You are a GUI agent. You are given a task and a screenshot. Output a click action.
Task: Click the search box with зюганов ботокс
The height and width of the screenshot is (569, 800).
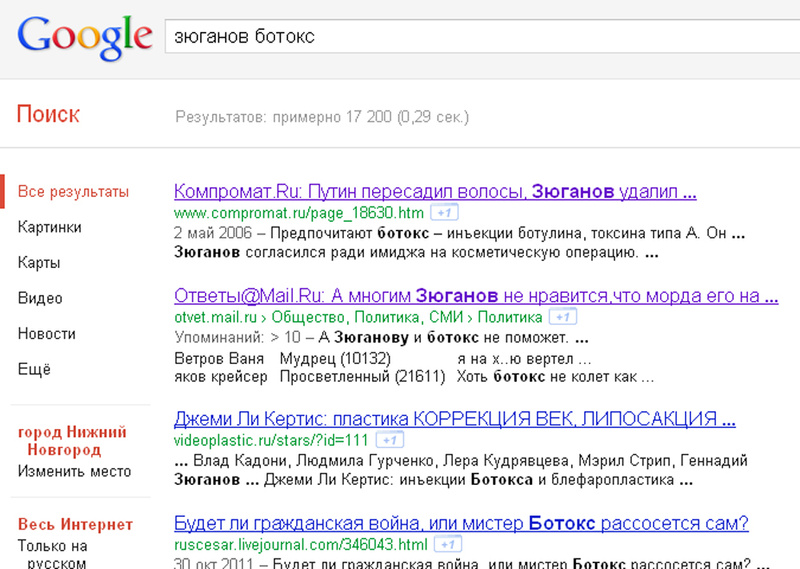pyautogui.click(x=482, y=36)
